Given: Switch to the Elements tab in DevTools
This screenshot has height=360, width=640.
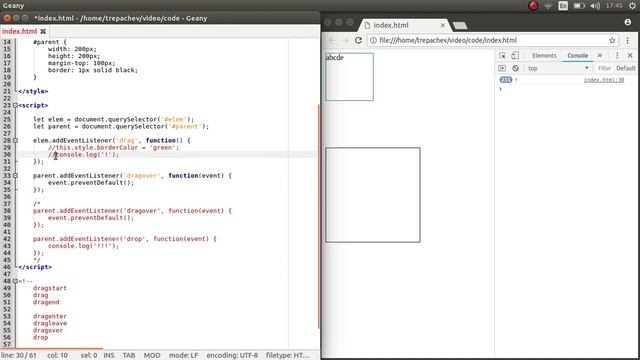Looking at the screenshot, I should pos(544,56).
